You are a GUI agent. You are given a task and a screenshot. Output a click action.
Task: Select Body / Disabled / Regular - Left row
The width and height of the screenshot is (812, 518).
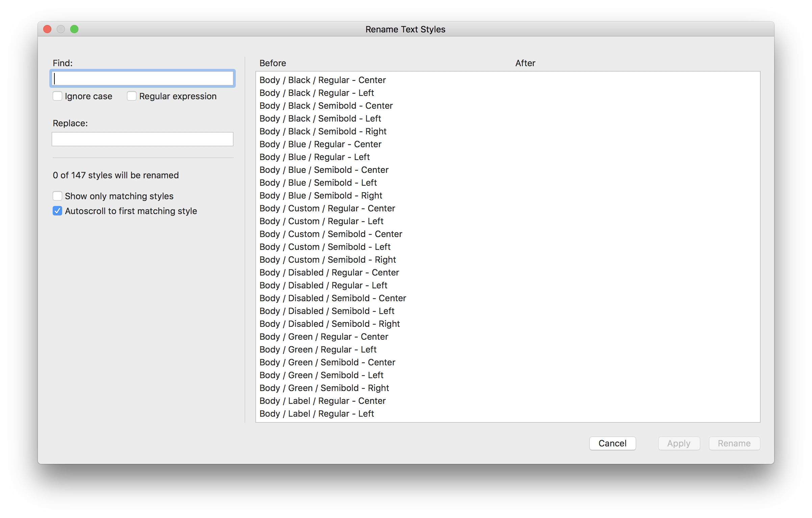point(323,285)
